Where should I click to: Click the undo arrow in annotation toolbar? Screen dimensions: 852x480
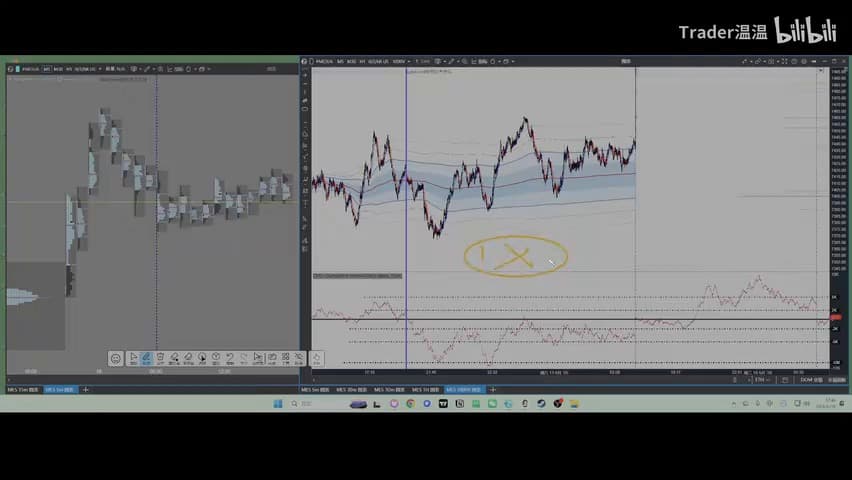pos(230,358)
